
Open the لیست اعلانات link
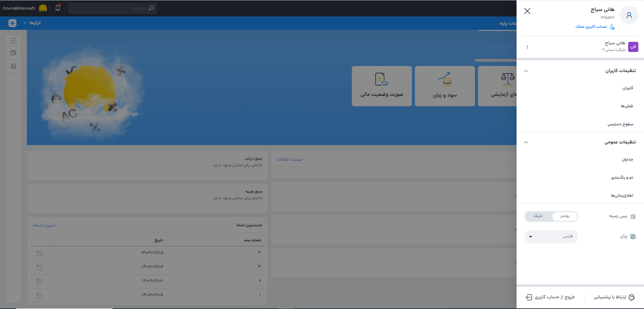pyautogui.click(x=289, y=159)
